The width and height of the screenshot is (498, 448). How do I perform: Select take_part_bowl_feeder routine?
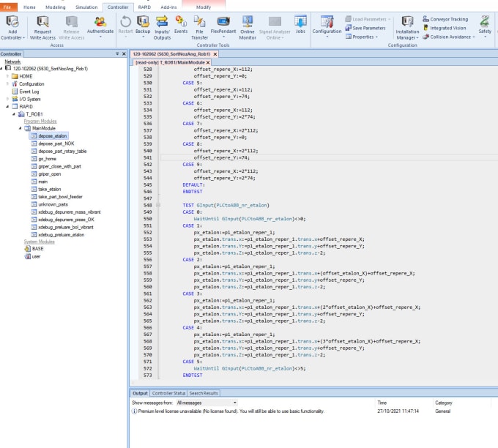coord(56,197)
